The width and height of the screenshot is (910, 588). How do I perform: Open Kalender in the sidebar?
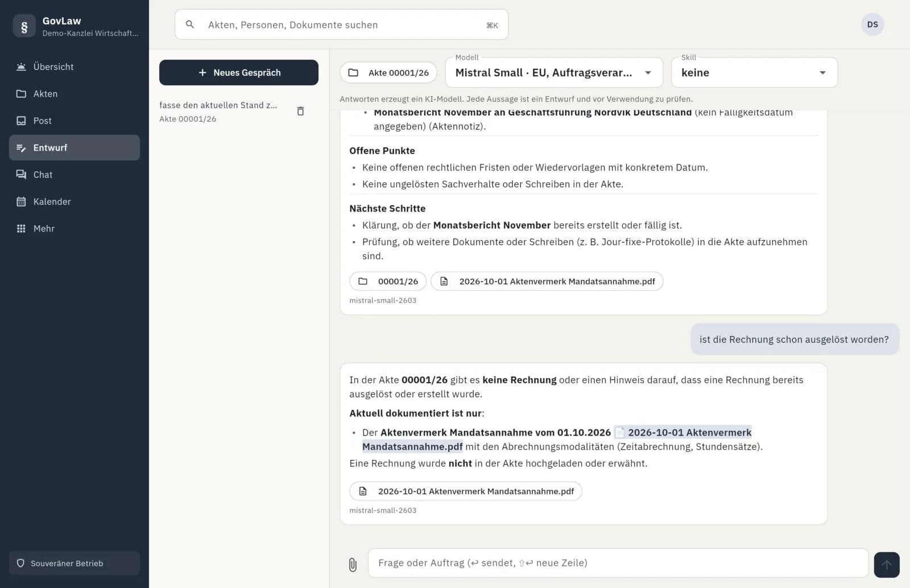[75, 201]
